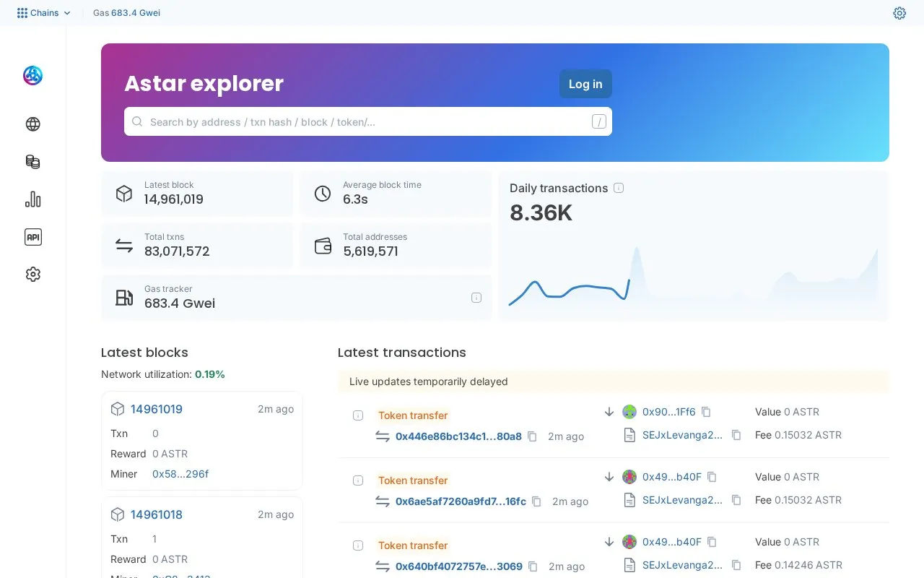Copy address 0x90...1Ff6
The height and width of the screenshot is (578, 924).
pos(706,412)
